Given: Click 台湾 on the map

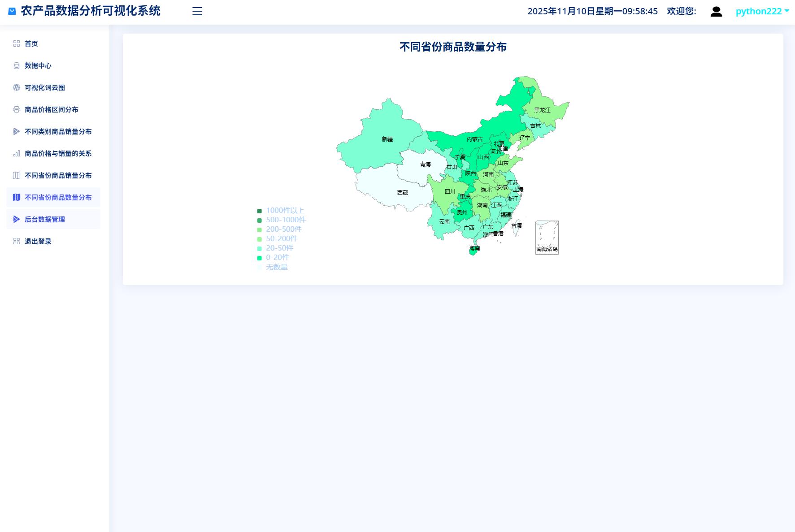Looking at the screenshot, I should coord(517,226).
